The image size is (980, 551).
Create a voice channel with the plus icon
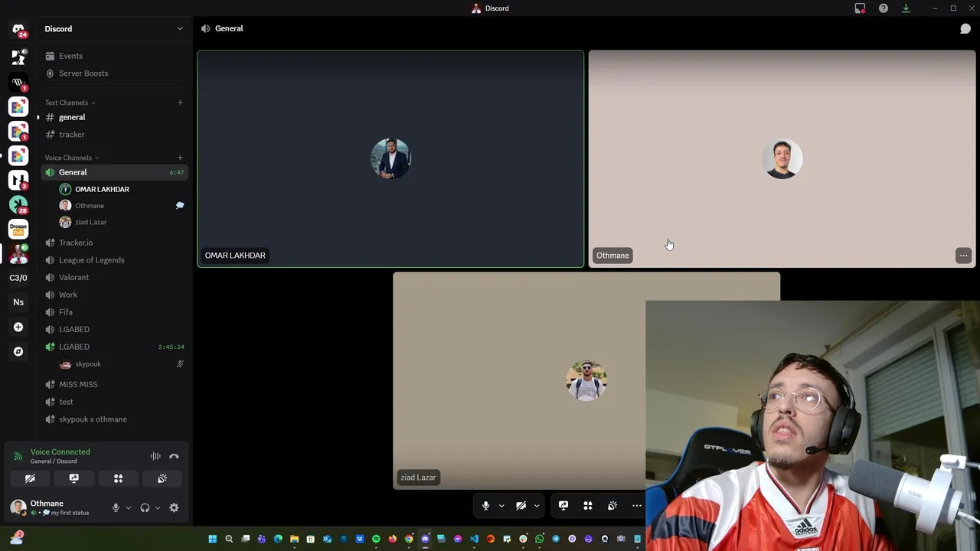pyautogui.click(x=180, y=158)
